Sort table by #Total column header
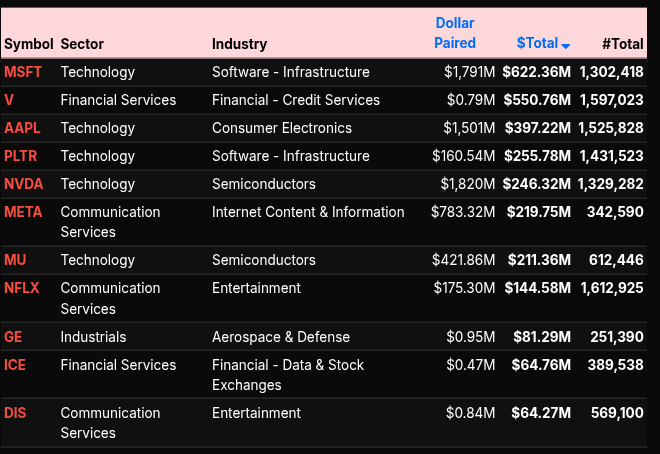Image resolution: width=660 pixels, height=454 pixels. [x=622, y=44]
